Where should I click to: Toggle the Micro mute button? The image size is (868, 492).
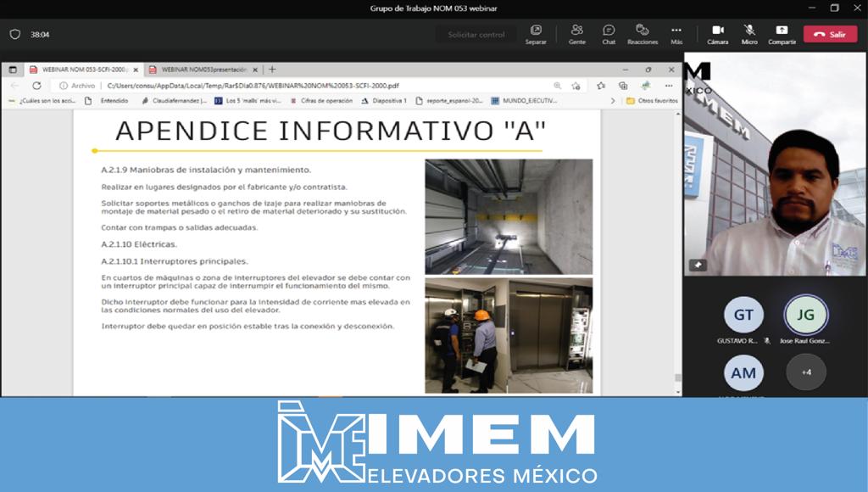749,34
